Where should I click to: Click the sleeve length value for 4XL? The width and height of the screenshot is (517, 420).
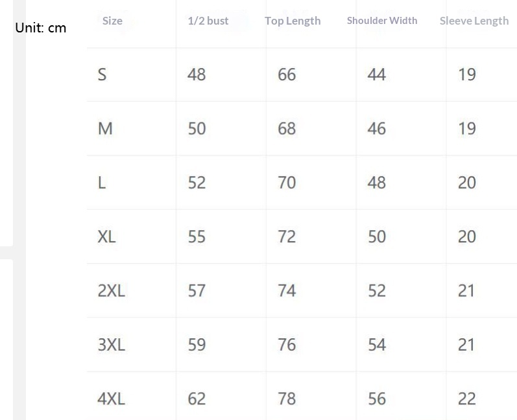[x=467, y=399]
